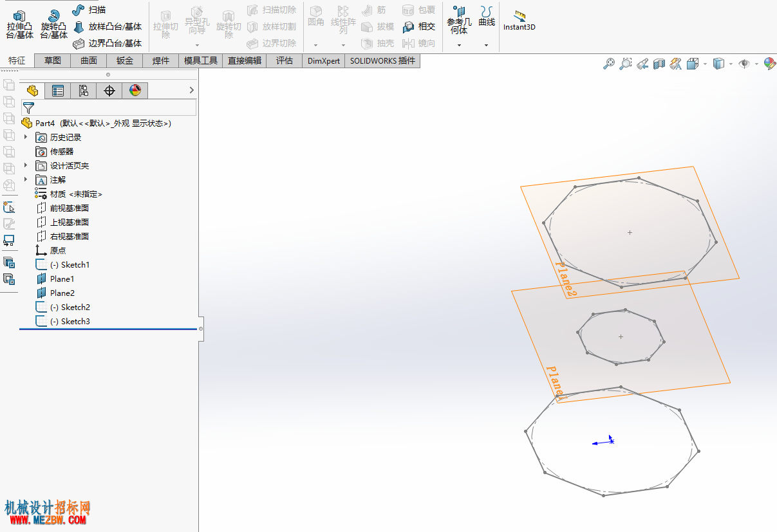Click the Zoom to Area icon
This screenshot has width=777, height=532.
coord(625,64)
